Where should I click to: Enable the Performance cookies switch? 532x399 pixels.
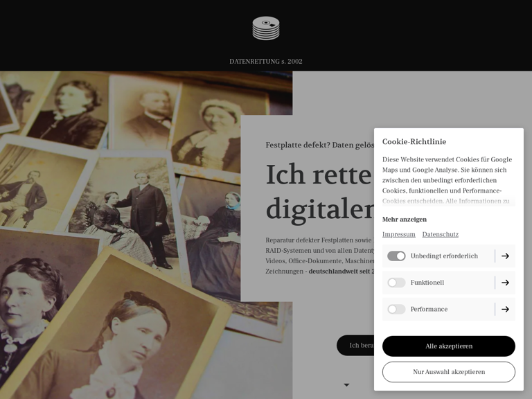pyautogui.click(x=396, y=309)
